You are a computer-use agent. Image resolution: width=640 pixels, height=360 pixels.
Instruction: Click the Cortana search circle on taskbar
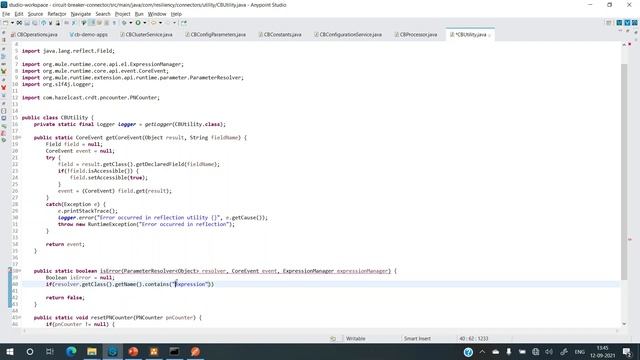(30, 351)
